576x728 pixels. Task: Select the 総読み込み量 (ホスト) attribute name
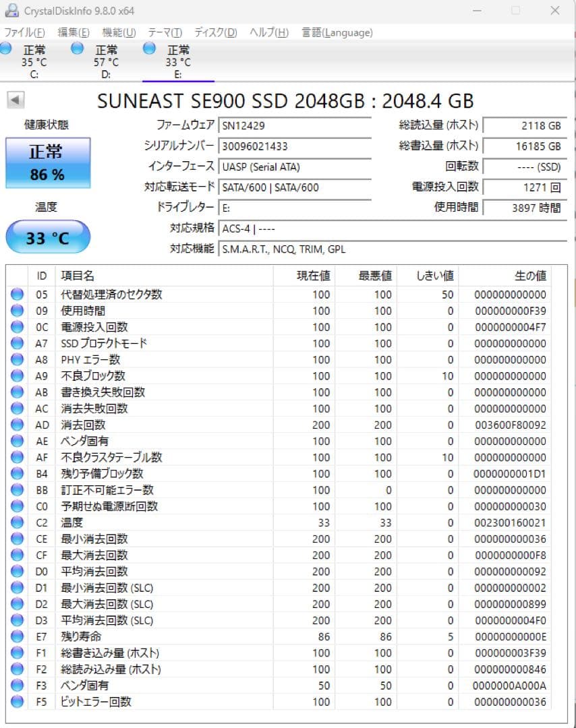point(111,669)
